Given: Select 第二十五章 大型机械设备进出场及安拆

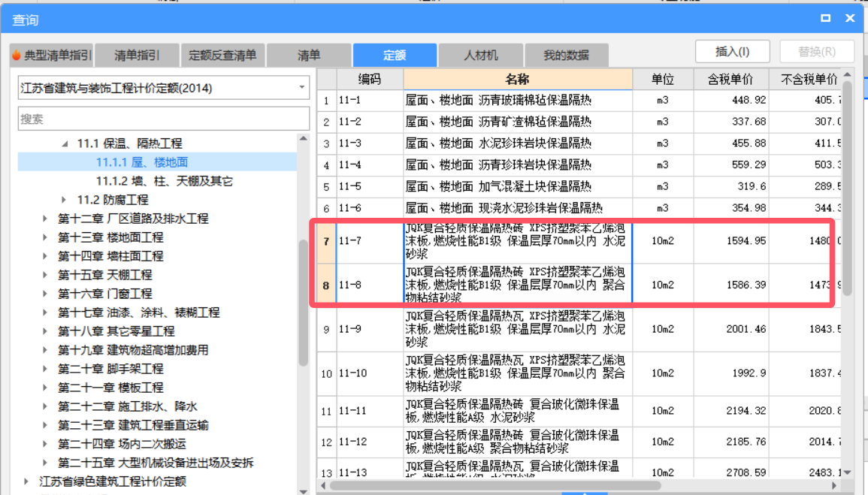Looking at the screenshot, I should [156, 463].
